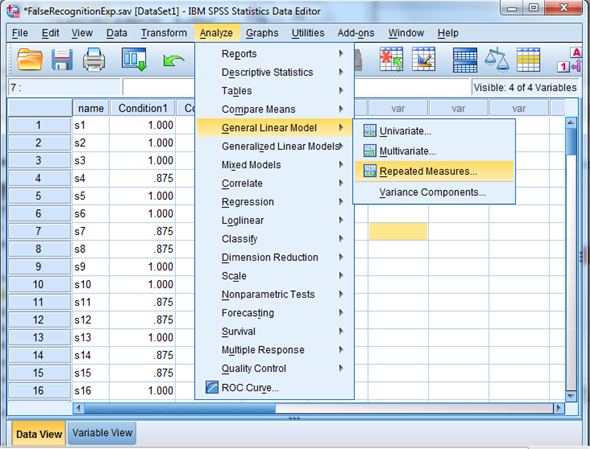Click the s10 name cell
Viewport: 590px width, 449px height.
click(x=91, y=285)
